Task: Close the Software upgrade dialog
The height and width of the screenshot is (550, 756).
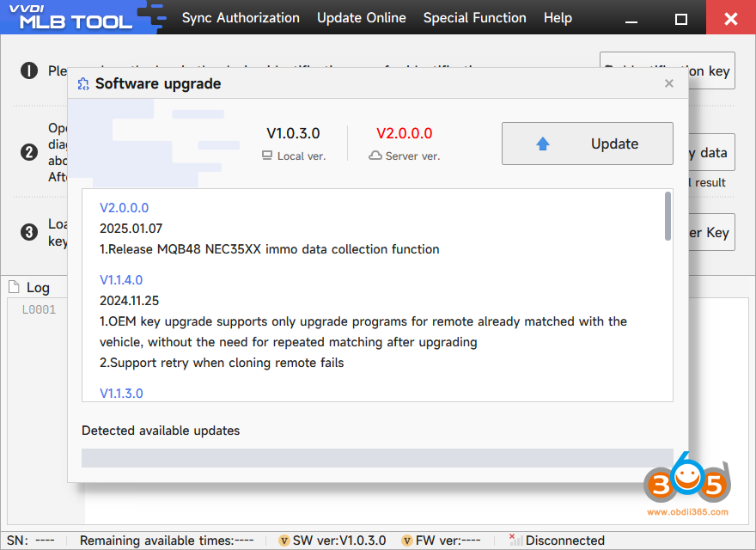Action: click(x=668, y=83)
